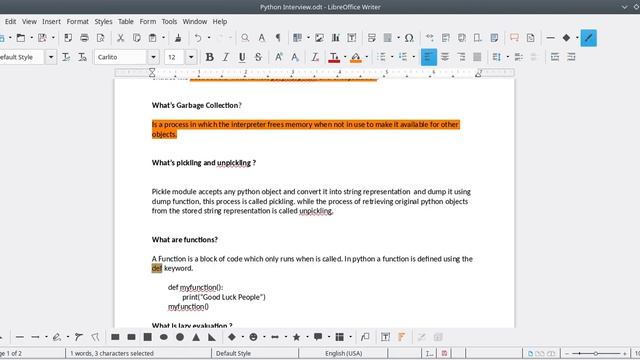Click English (USA) language status
Screen dimensions: 640x360
pos(343,353)
